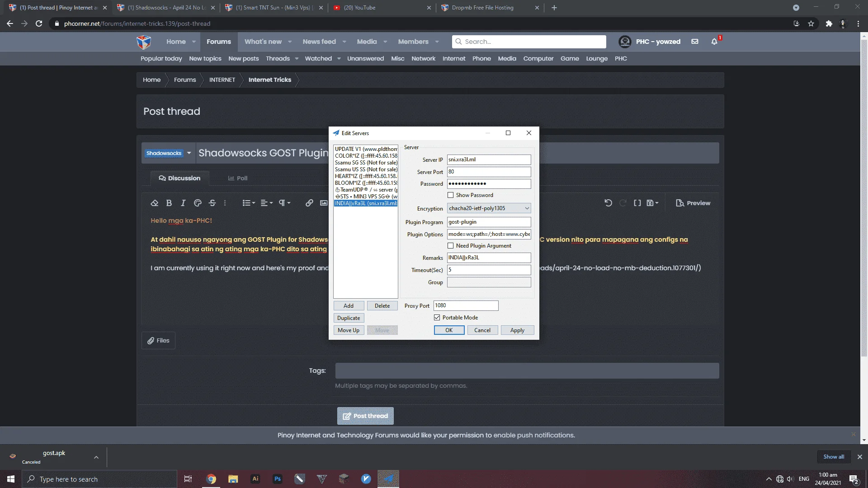Click the phcorner site logo
This screenshot has height=488, width=868.
(144, 42)
